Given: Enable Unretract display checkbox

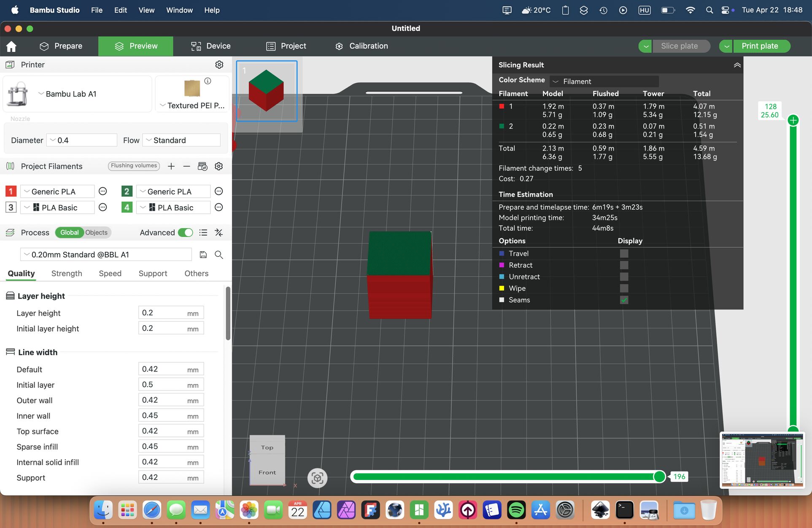Looking at the screenshot, I should click(x=624, y=277).
